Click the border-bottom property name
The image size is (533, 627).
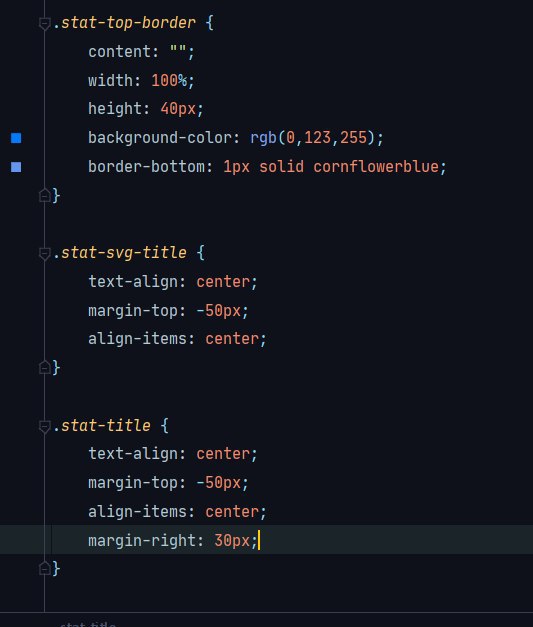click(x=146, y=167)
